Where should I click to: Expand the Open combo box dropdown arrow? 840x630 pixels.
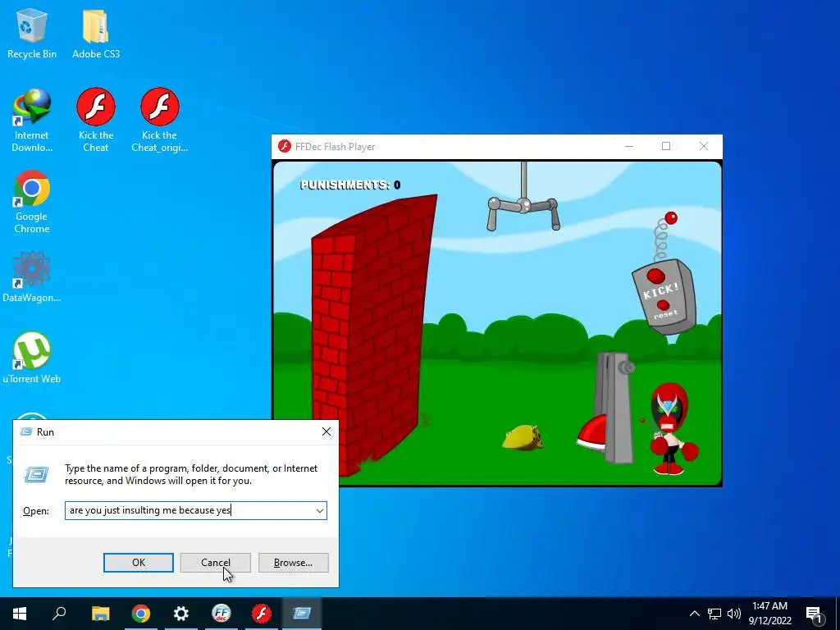point(320,510)
